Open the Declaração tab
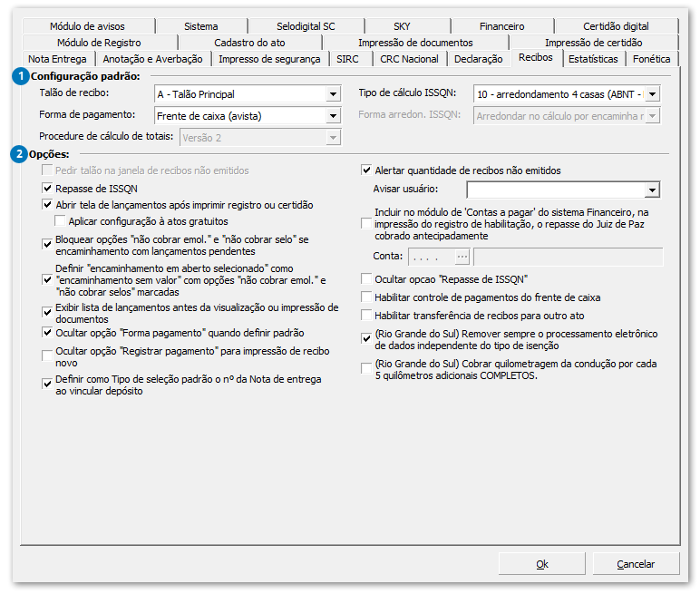 pos(479,59)
